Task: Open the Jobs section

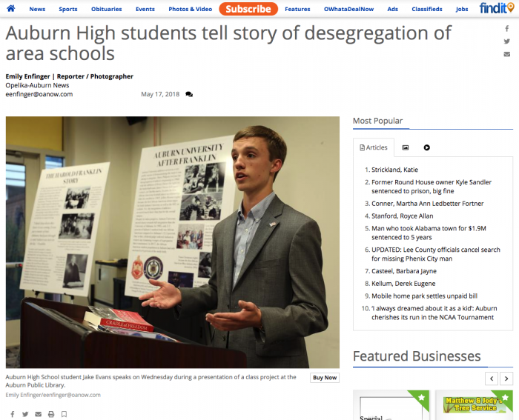Action: click(461, 9)
